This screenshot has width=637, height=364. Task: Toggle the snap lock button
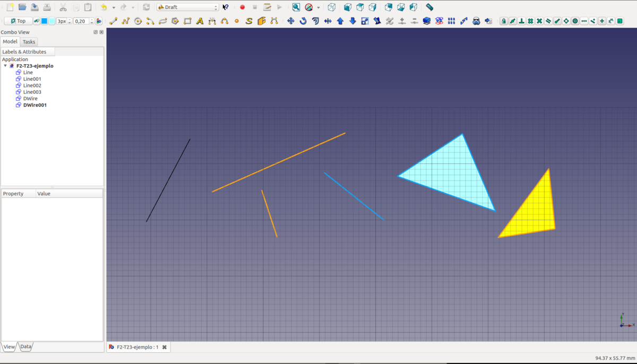[x=504, y=21]
